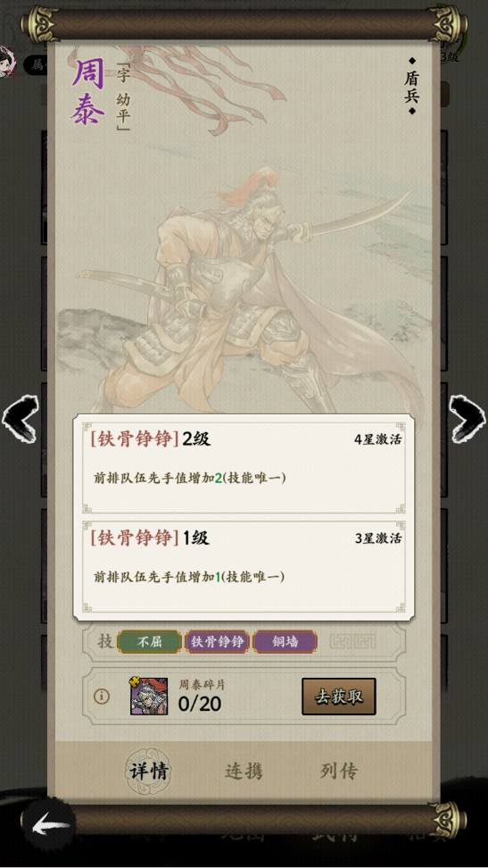Tap the 铁骨铮铮 1级 skill card
Screen dimensions: 488x868
tap(244, 566)
